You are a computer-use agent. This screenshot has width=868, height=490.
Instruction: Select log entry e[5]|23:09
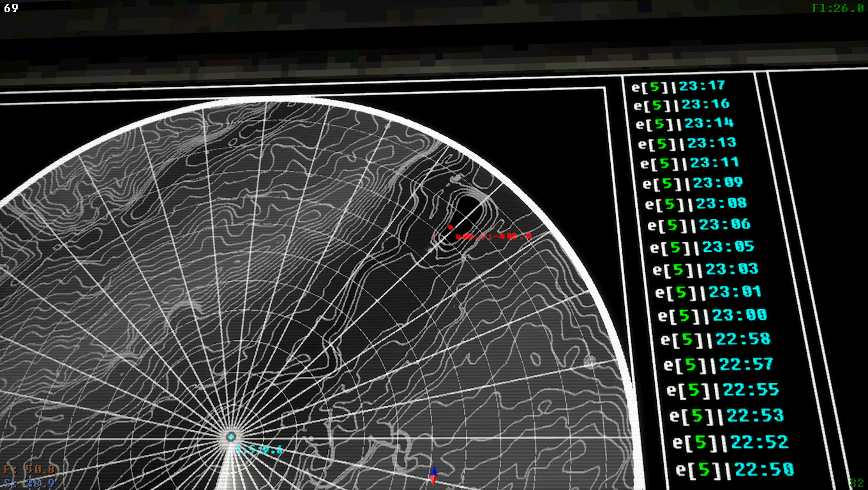pos(693,183)
